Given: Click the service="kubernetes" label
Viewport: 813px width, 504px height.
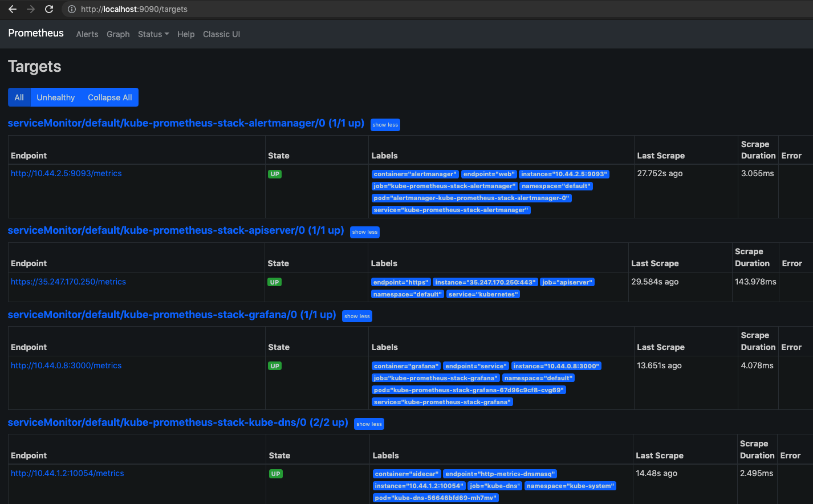Looking at the screenshot, I should coord(483,294).
